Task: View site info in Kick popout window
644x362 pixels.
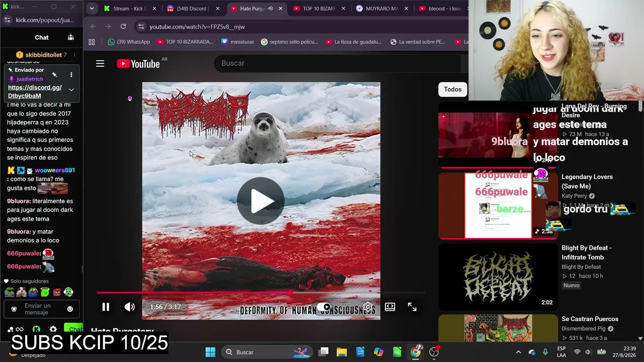Action: coord(7,20)
